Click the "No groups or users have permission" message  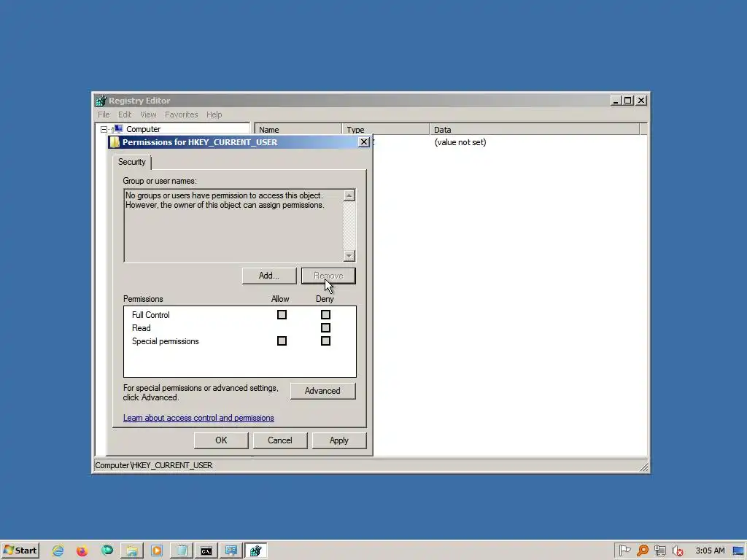coord(225,201)
